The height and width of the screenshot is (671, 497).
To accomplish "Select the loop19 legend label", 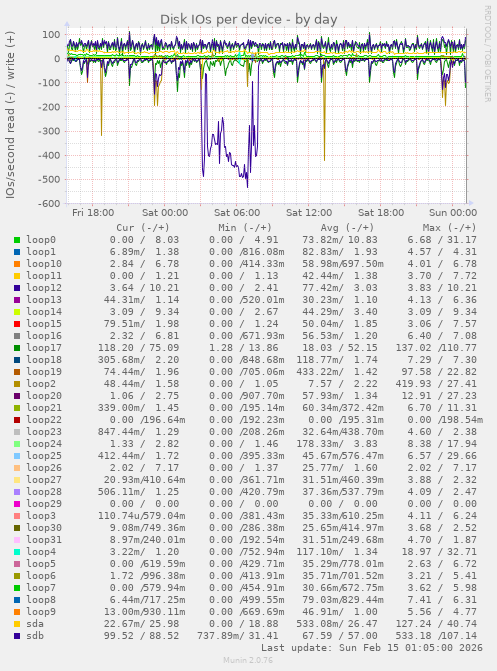I will (44, 372).
